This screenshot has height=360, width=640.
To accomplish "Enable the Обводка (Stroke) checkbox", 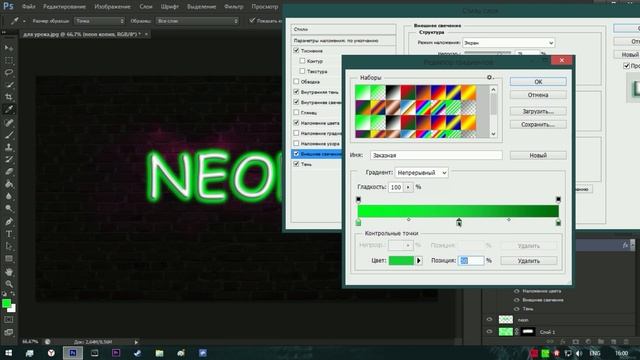I will click(296, 82).
